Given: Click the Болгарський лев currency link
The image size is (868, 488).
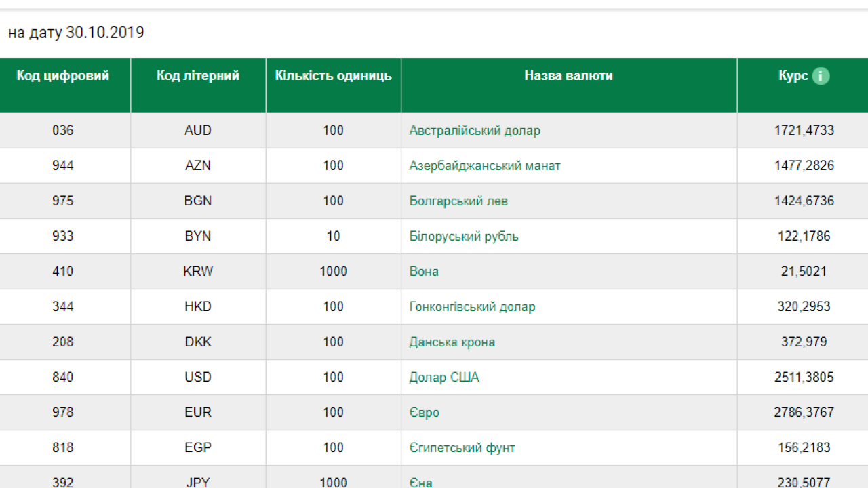Looking at the screenshot, I should tap(458, 201).
